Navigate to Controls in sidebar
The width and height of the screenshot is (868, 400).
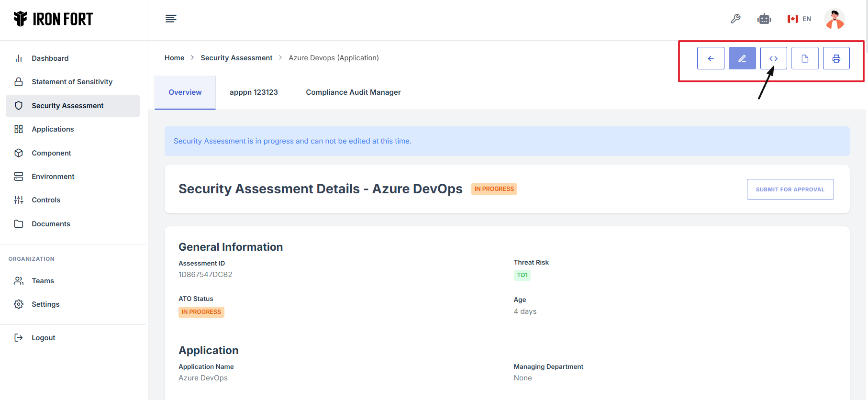coord(46,200)
